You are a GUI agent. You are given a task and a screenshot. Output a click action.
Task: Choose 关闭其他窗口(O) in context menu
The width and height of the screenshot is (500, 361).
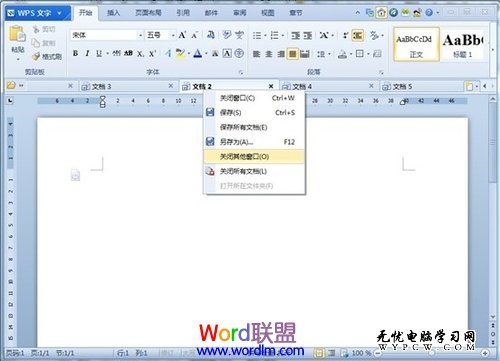tap(255, 156)
